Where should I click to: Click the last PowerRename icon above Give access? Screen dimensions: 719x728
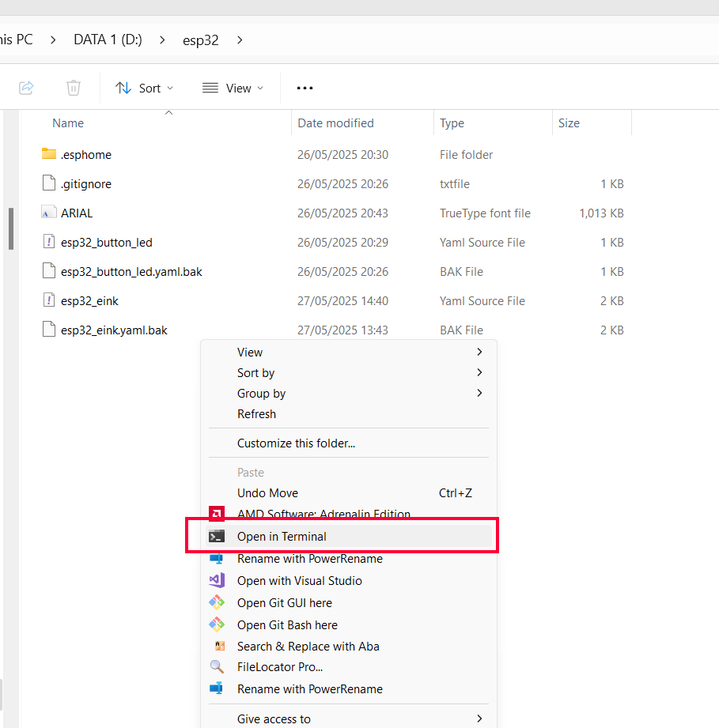[217, 688]
